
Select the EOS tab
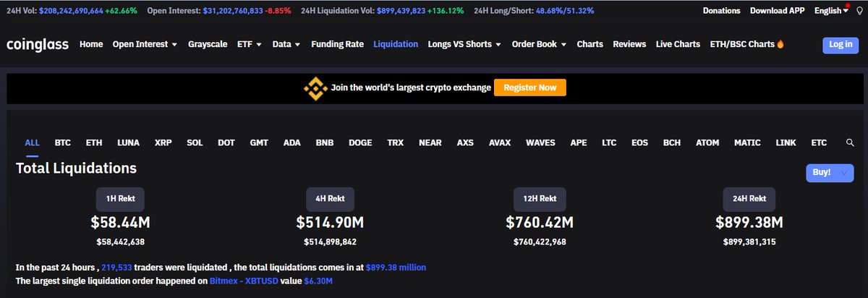(639, 143)
